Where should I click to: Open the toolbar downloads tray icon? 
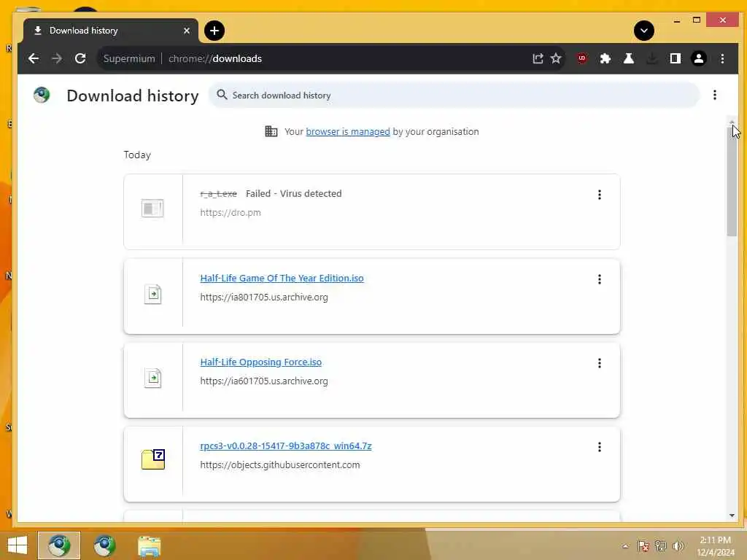(651, 58)
